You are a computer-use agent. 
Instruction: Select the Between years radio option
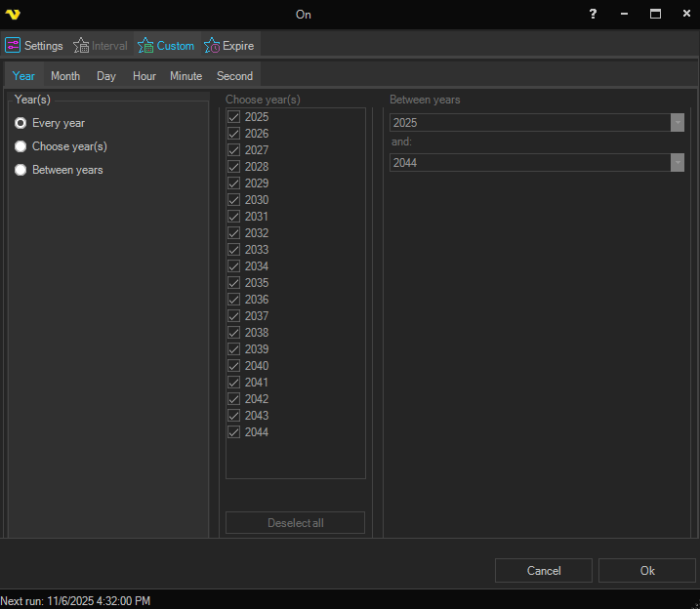pos(21,170)
